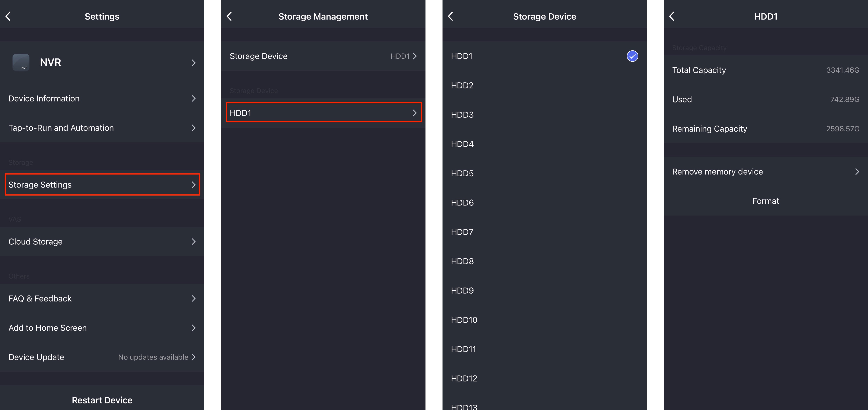Click the Format button for HDD1
This screenshot has height=410, width=868.
tap(765, 200)
